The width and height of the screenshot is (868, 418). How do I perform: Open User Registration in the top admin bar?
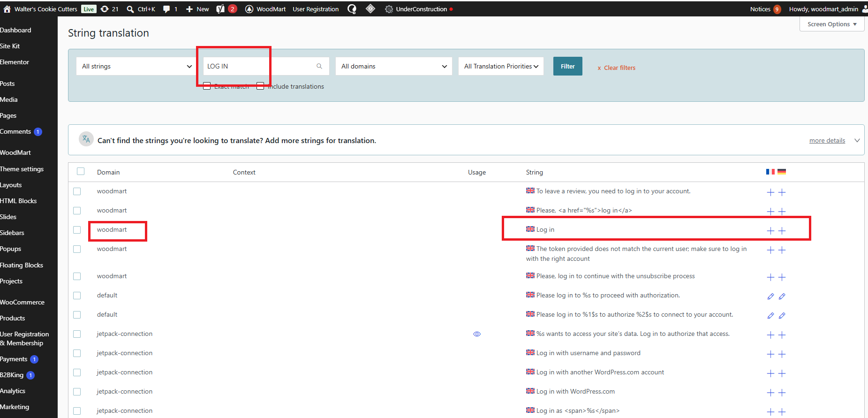(x=316, y=9)
